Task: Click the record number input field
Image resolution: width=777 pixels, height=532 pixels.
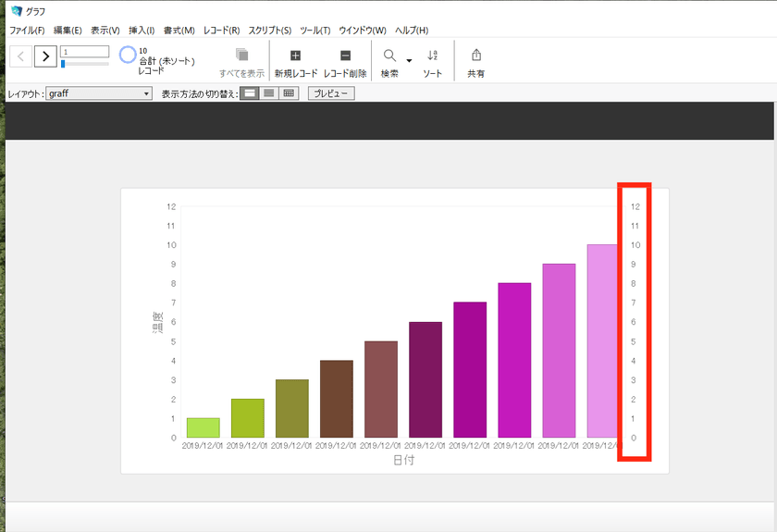Action: click(84, 52)
